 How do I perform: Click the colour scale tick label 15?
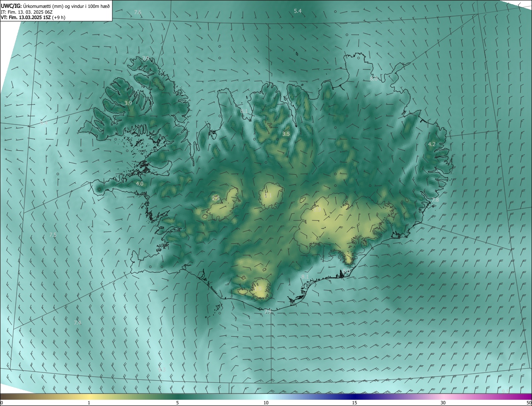[355, 403]
